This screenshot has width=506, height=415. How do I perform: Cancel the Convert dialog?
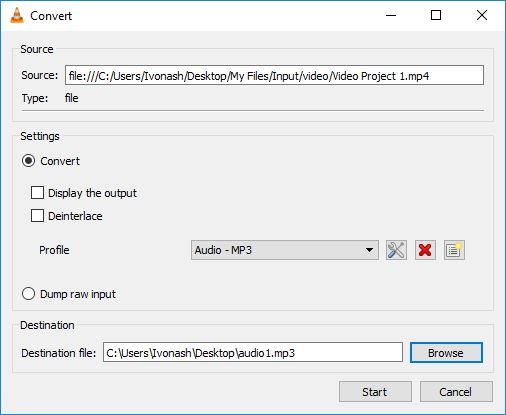tap(456, 392)
